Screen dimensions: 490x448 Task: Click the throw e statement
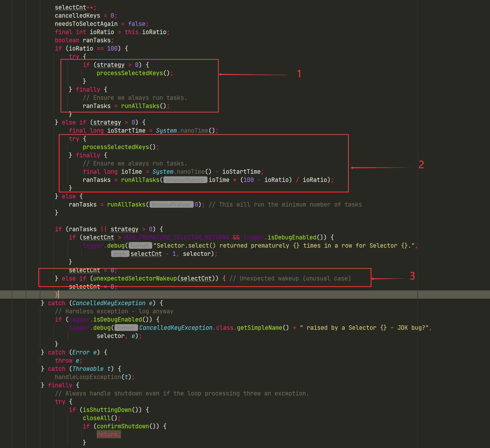pyautogui.click(x=68, y=361)
